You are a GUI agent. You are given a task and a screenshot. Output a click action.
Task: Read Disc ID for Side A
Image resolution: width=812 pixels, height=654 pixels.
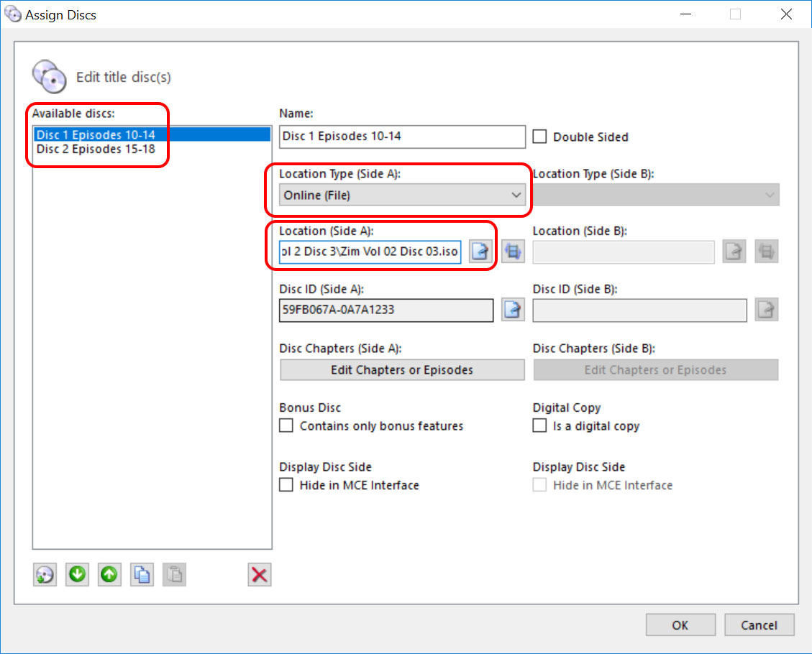(512, 310)
